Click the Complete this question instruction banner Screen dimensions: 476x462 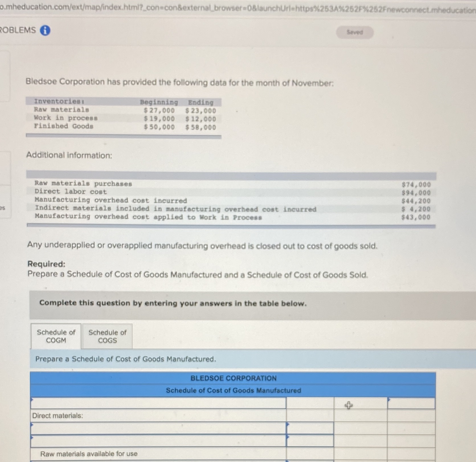click(173, 303)
